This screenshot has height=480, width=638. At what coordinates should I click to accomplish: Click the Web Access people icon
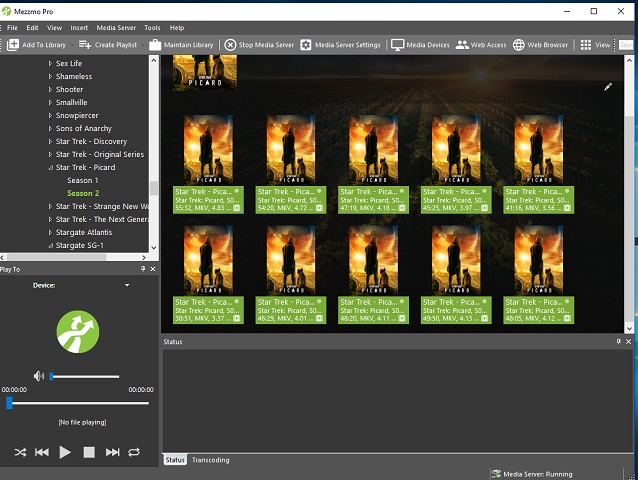(x=462, y=45)
